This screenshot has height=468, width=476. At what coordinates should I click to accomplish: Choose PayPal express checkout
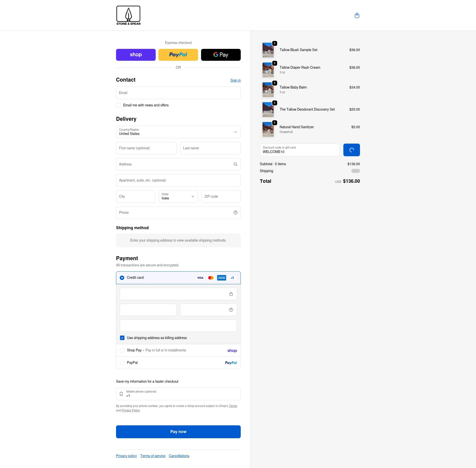(178, 55)
